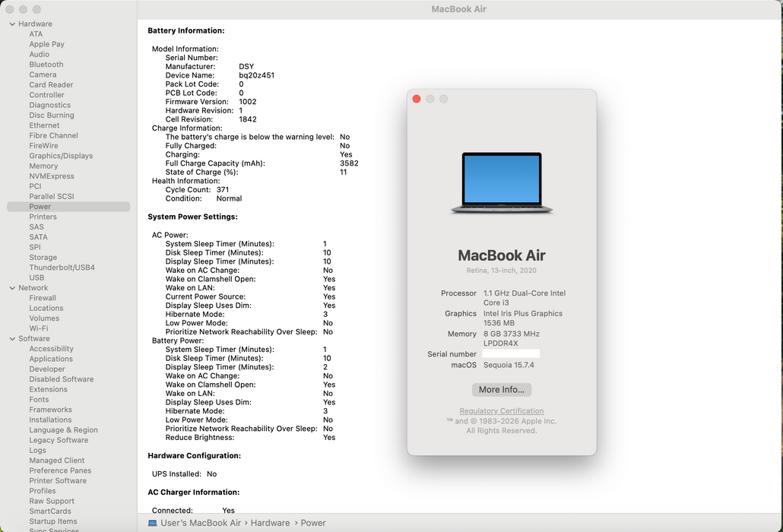Select Ethernet in the sidebar

pos(44,125)
